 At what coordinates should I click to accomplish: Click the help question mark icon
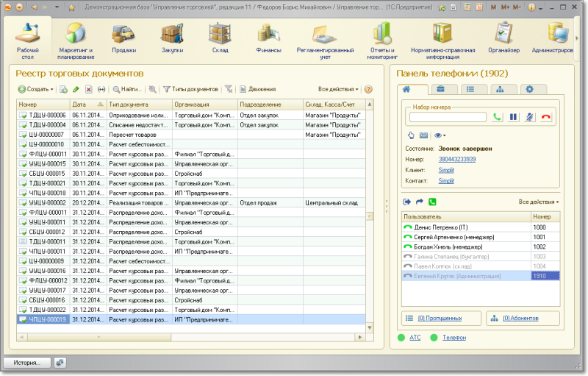click(368, 89)
